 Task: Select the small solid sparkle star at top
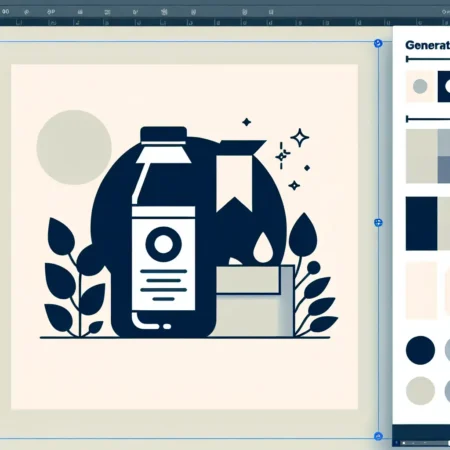[247, 122]
